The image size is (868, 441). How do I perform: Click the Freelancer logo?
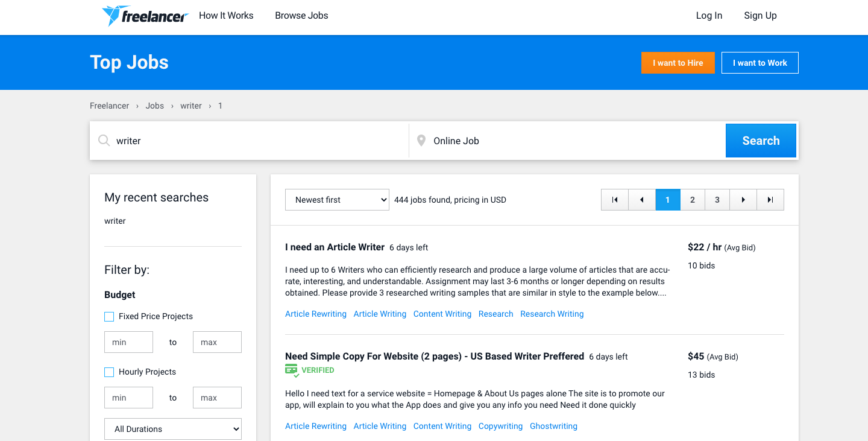(x=145, y=16)
